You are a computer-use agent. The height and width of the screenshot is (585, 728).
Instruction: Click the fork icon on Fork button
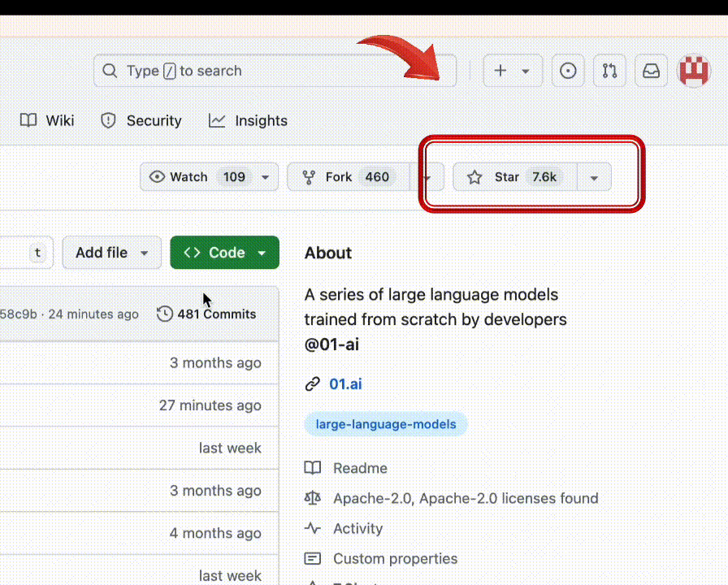(x=309, y=177)
